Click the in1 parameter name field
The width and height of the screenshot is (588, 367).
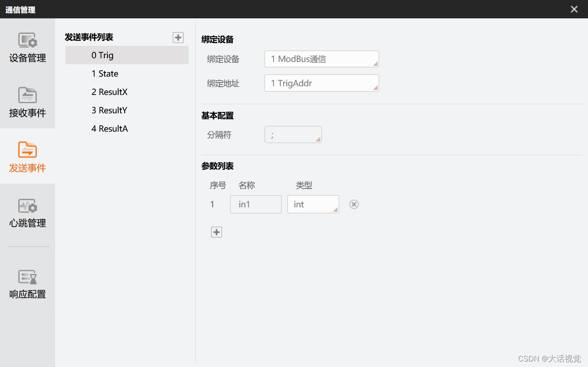[256, 204]
